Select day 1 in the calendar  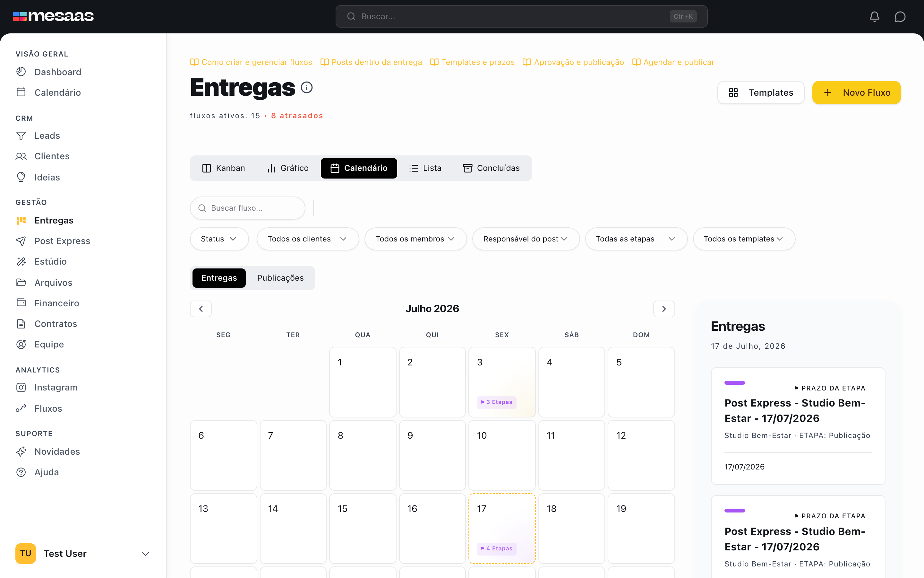click(362, 382)
